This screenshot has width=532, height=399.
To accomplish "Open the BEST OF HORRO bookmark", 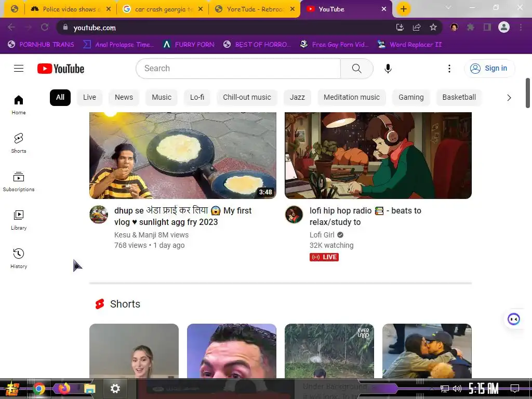I will point(257,45).
